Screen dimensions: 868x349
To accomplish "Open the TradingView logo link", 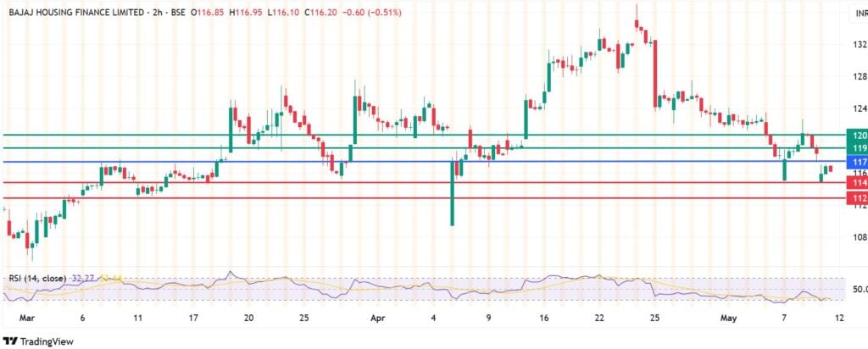I will pyautogui.click(x=38, y=341).
